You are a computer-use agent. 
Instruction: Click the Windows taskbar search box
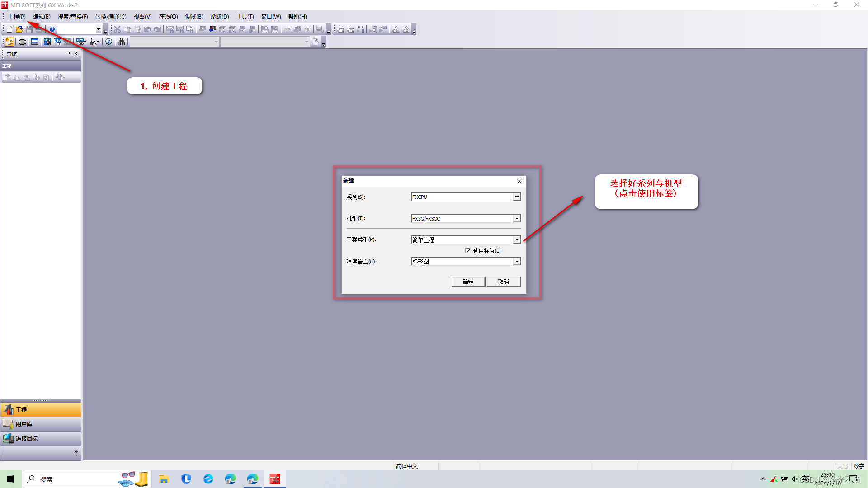[68, 479]
